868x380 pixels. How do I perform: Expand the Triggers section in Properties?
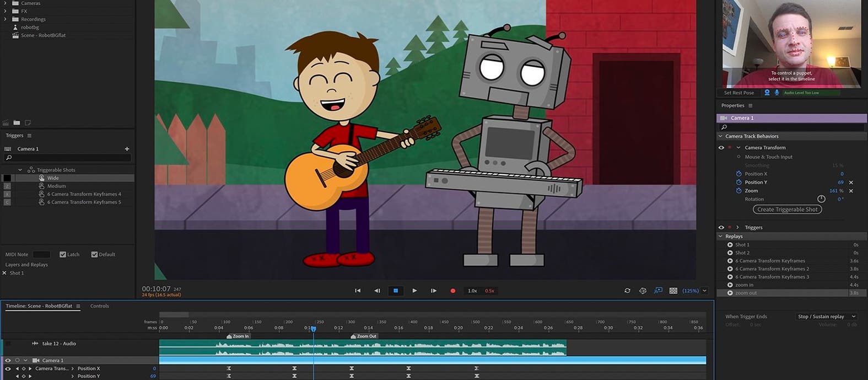click(737, 227)
